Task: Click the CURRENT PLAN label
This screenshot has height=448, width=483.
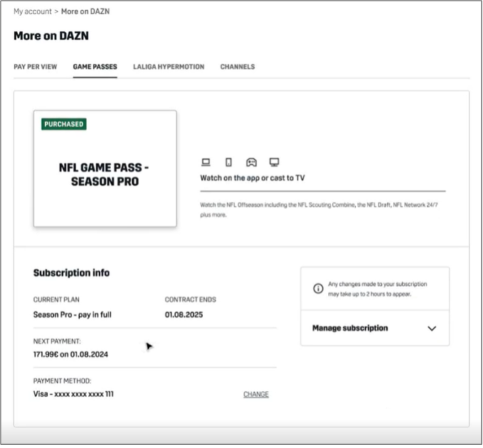Action: [x=56, y=300]
